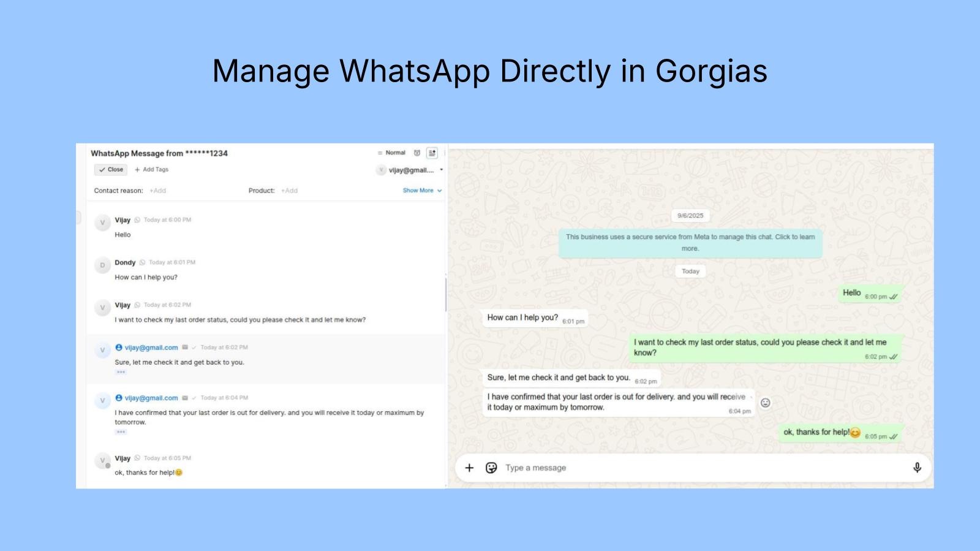Image resolution: width=980 pixels, height=551 pixels.
Task: Click the Gorgias conversation scrollbar
Action: coord(446,294)
